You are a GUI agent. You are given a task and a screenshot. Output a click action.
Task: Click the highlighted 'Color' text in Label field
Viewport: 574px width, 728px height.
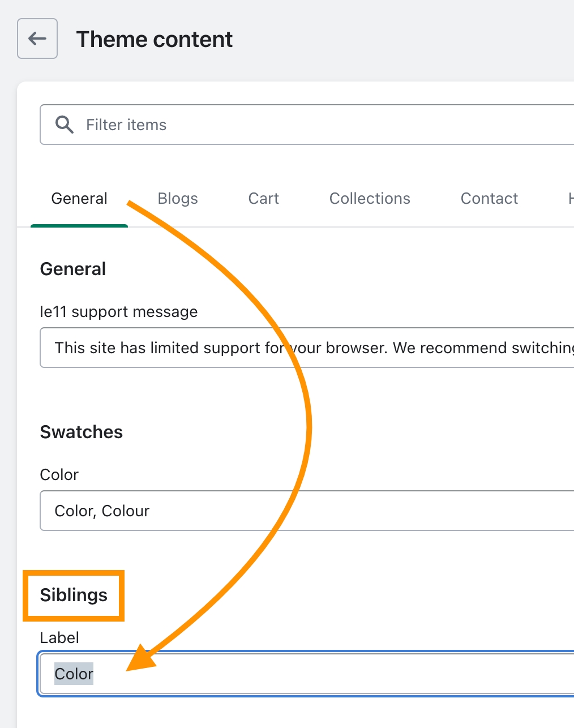coord(74,674)
